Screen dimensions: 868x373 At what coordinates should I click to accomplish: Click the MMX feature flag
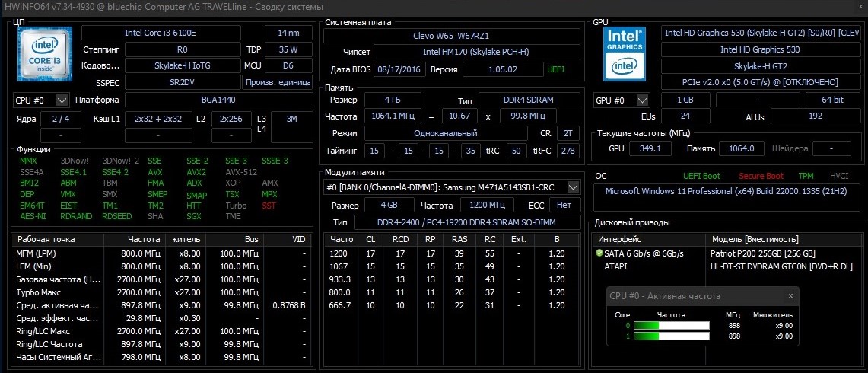(27, 161)
